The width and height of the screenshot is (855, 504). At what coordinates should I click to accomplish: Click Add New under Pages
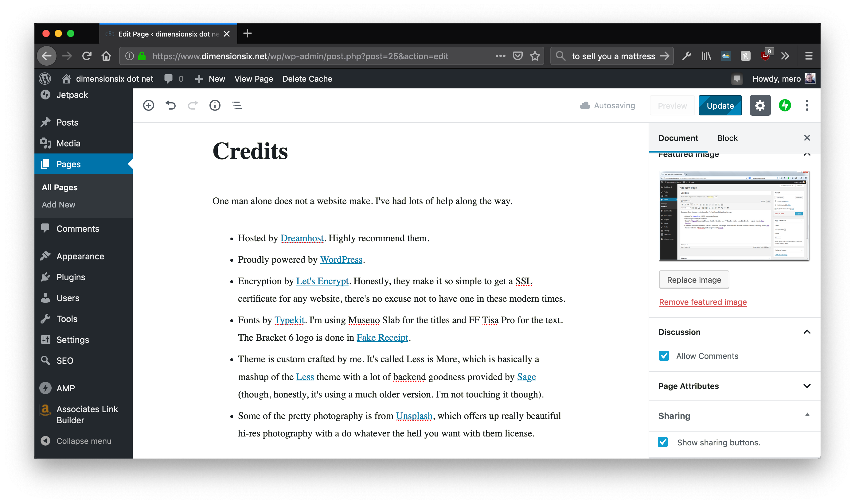[58, 204]
